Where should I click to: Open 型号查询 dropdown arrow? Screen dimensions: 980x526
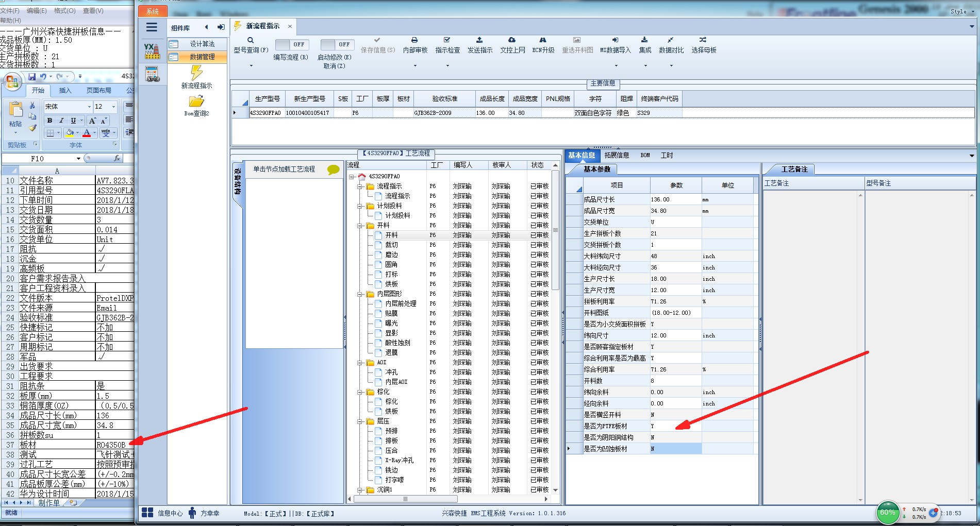click(251, 65)
